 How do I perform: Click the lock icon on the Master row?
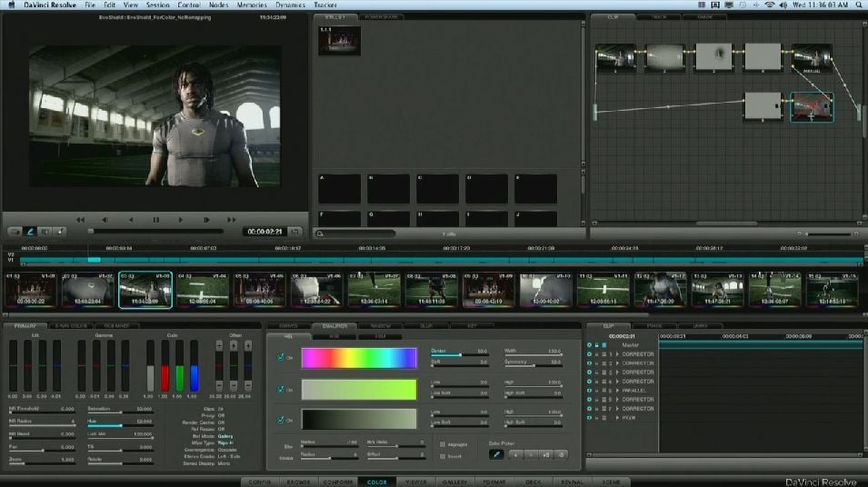597,345
